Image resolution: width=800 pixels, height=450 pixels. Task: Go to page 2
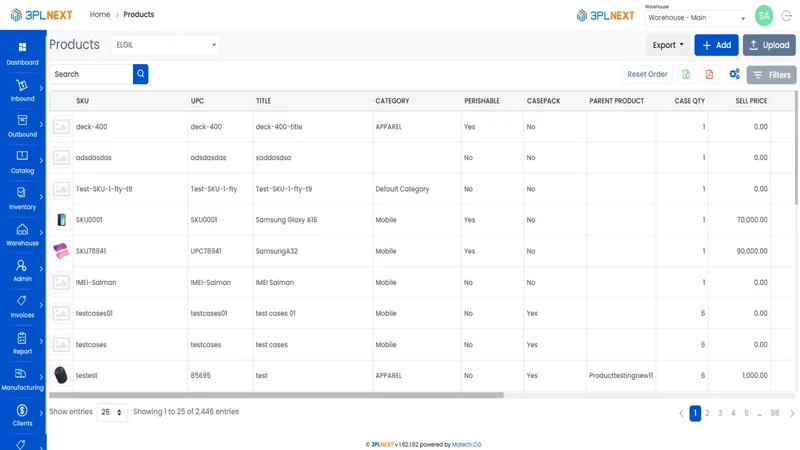[707, 413]
